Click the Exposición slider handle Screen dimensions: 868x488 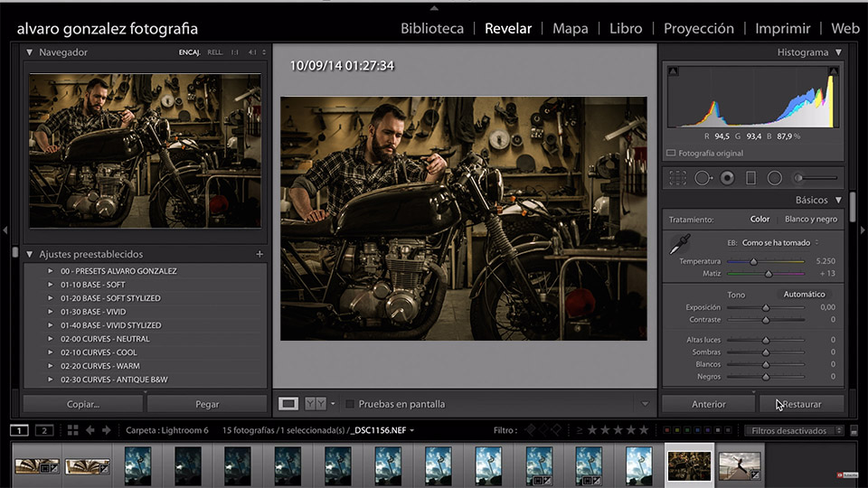(x=766, y=307)
